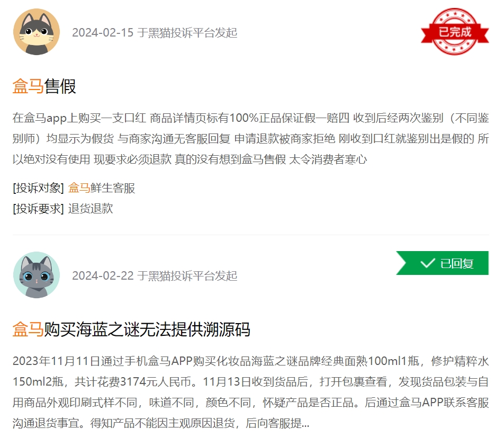
Task: Click the first complaint's body text paragraph
Action: [251, 139]
